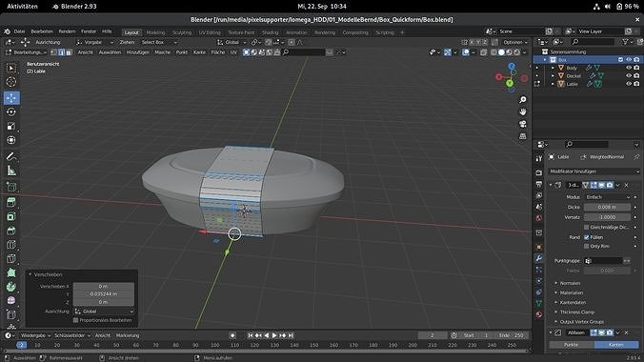Expand the Body object in outliner

[553, 68]
